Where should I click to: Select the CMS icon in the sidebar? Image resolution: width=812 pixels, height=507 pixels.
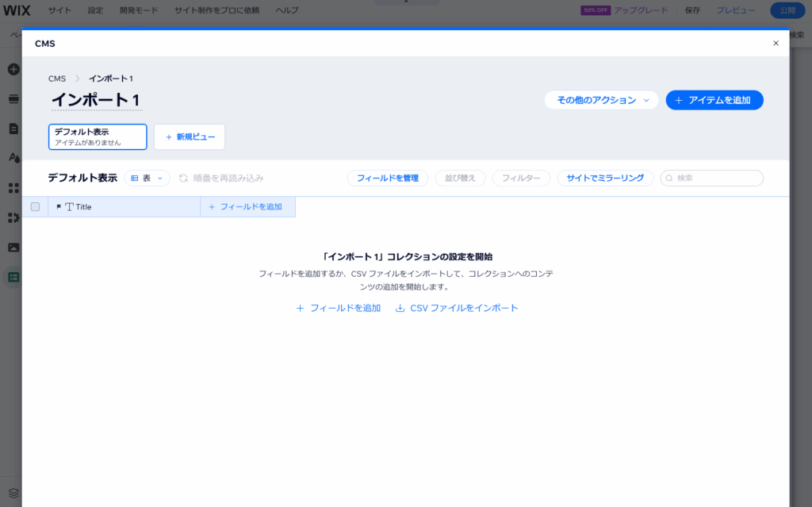[13, 276]
